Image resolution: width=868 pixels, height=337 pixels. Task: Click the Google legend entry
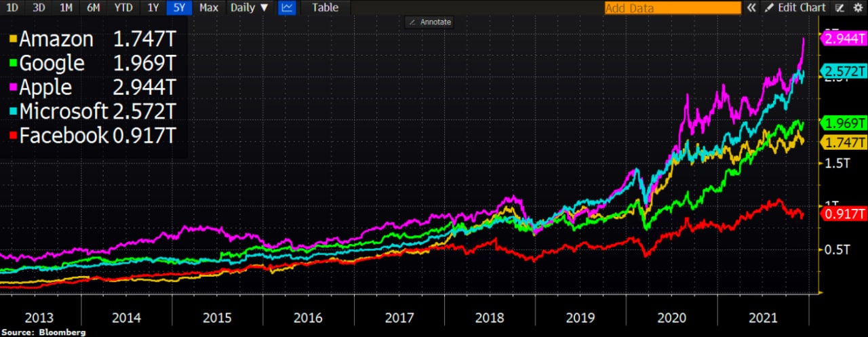[x=94, y=63]
